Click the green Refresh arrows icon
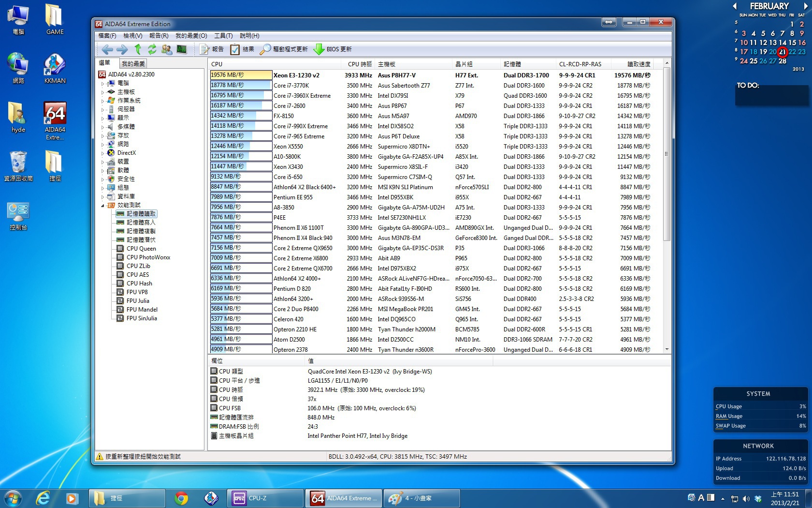The height and width of the screenshot is (508, 812). pos(152,49)
